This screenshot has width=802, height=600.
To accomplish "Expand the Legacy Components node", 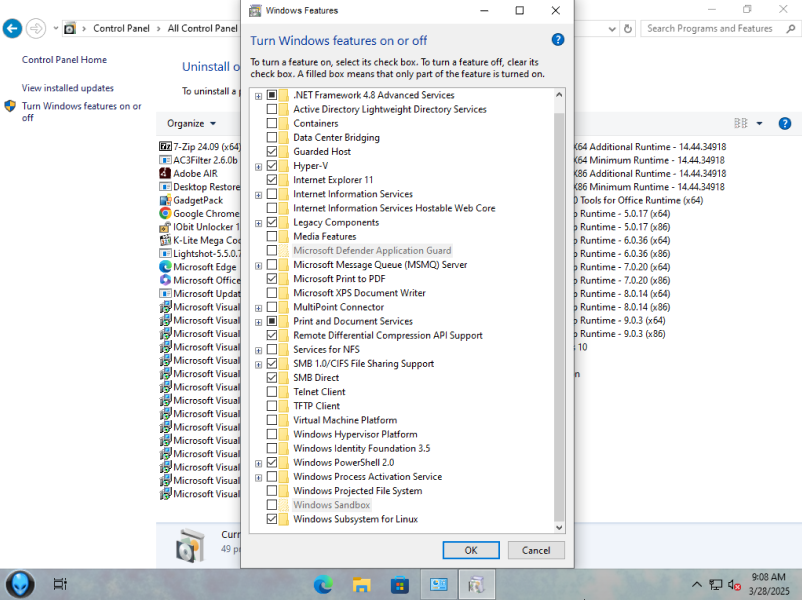I will [258, 224].
